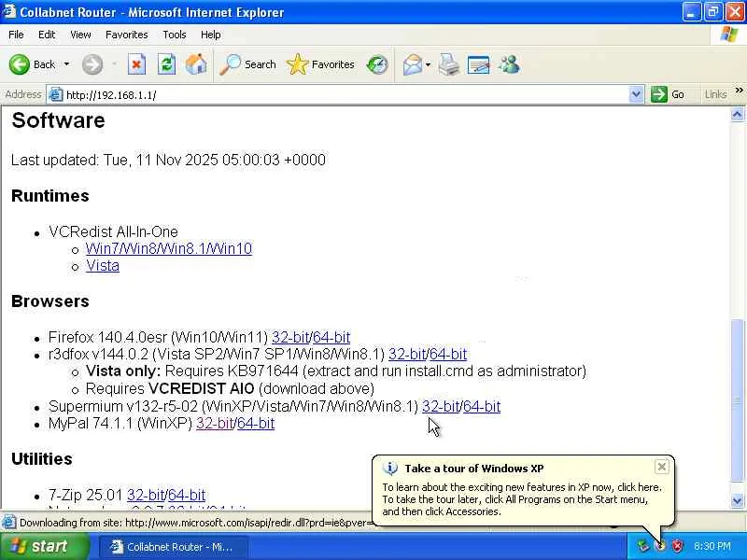Open the History toolbar icon
The width and height of the screenshot is (747, 560).
[377, 64]
